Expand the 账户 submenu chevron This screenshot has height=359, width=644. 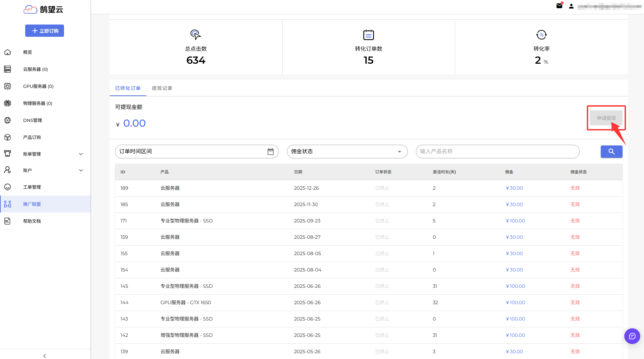click(81, 170)
